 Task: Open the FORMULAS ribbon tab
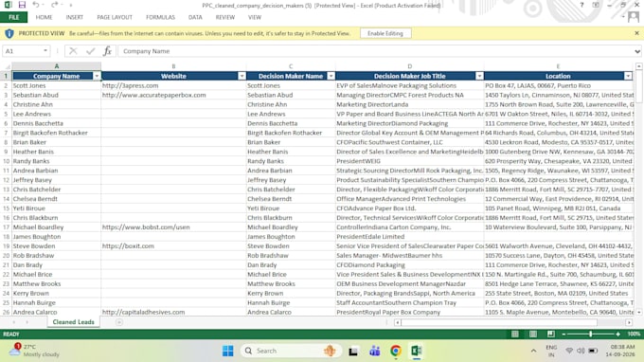[161, 17]
